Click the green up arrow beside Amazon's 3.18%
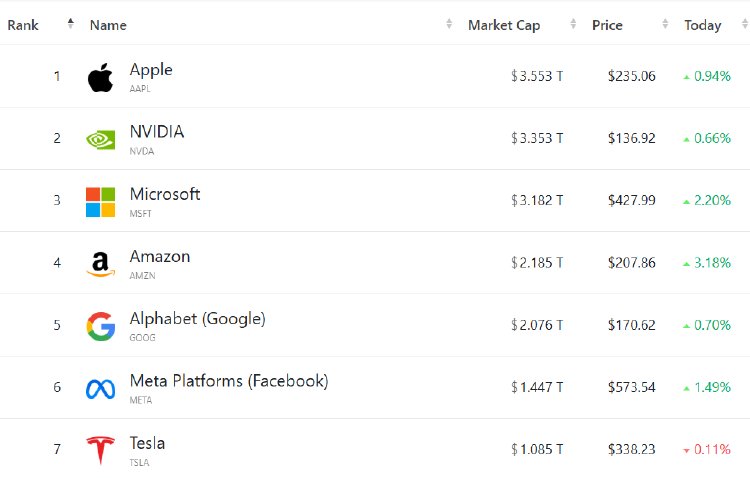750x478 pixels. (686, 264)
